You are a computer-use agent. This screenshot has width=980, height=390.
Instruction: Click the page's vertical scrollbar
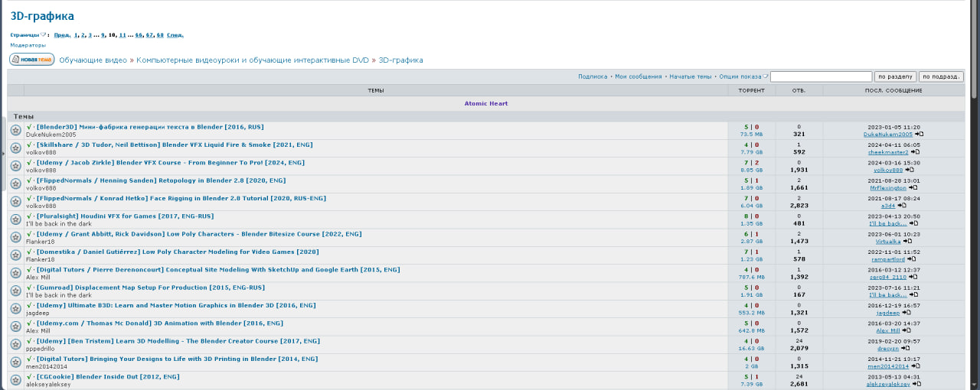(974, 191)
